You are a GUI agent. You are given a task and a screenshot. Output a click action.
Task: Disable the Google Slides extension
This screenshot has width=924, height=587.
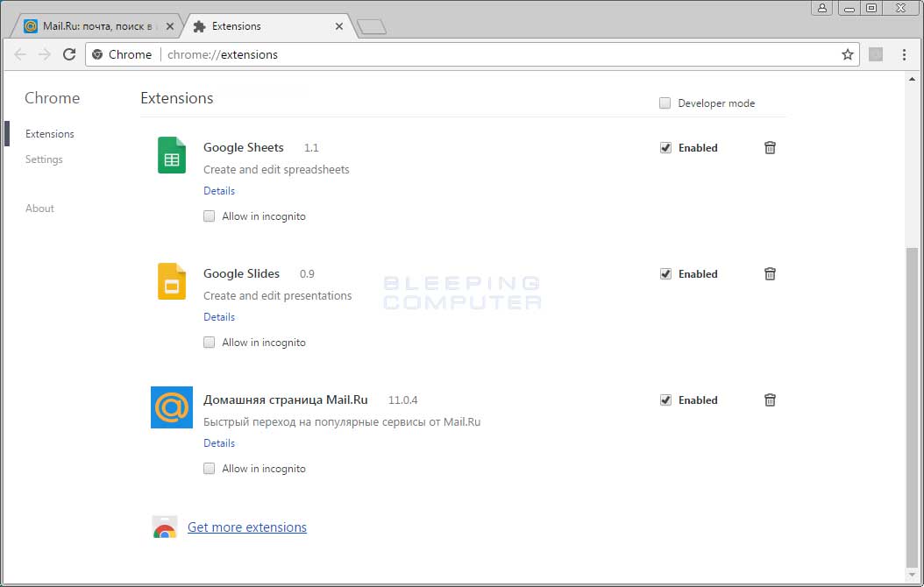(665, 273)
